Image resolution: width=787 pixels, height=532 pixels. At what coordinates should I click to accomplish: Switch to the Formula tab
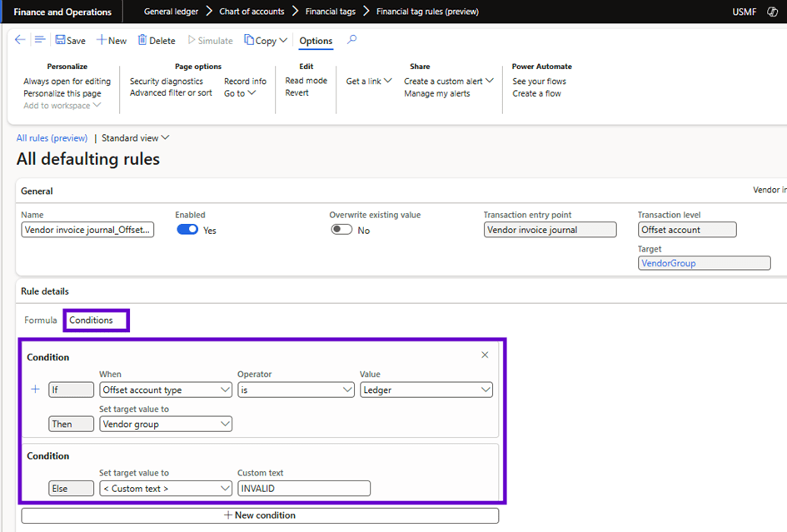[41, 321]
